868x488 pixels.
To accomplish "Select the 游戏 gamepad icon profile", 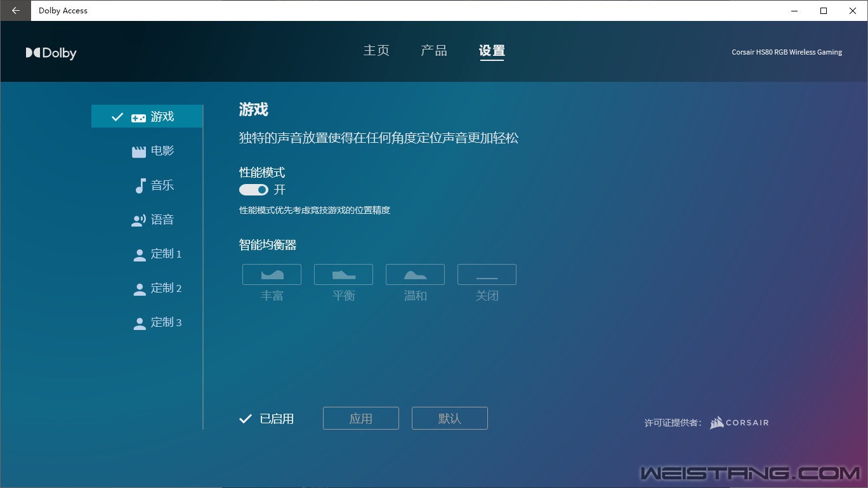I will click(138, 117).
